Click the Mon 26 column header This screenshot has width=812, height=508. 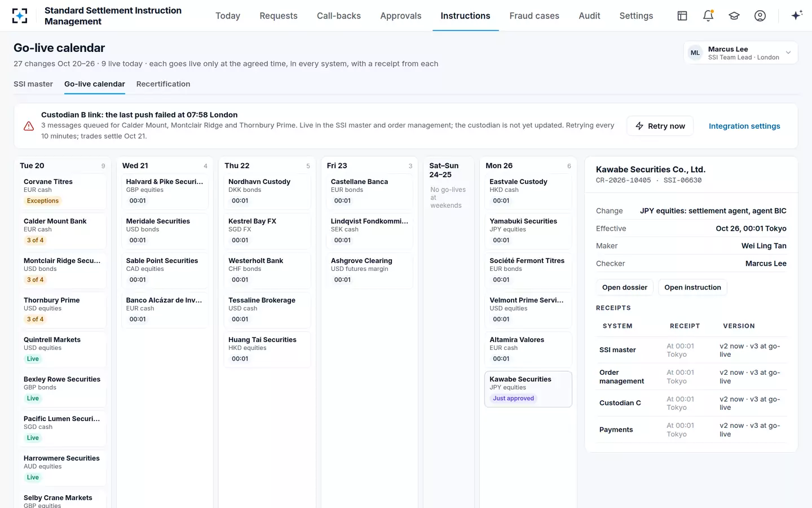pos(528,165)
